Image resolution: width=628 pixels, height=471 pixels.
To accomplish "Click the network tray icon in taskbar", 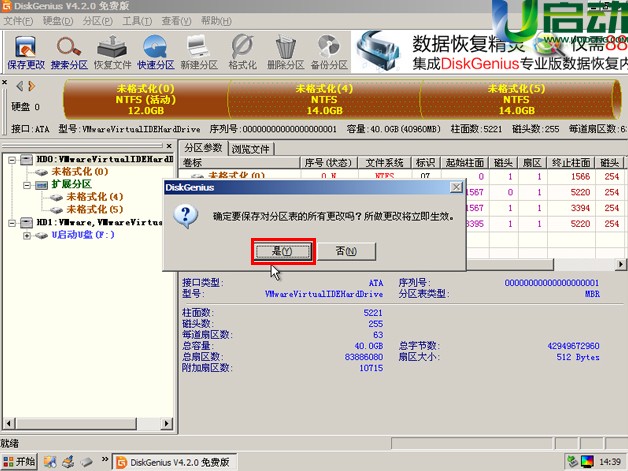I will click(x=572, y=461).
